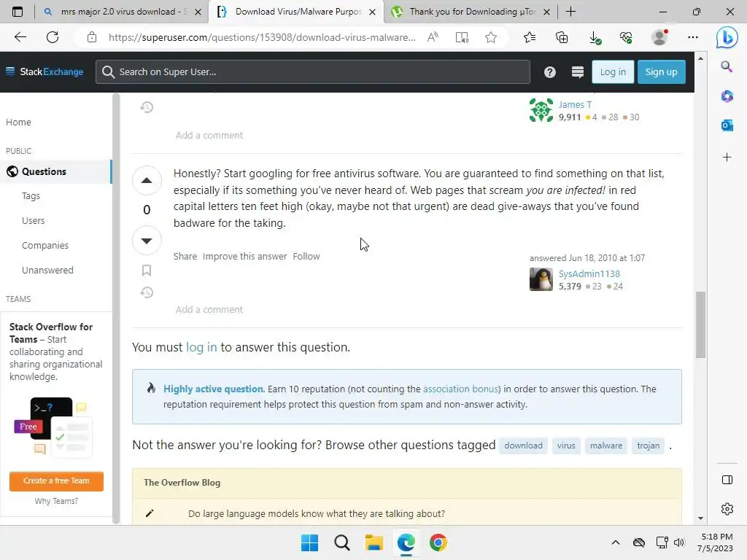The image size is (747, 560).
Task: Open browser Favorites list
Action: pyautogui.click(x=530, y=37)
